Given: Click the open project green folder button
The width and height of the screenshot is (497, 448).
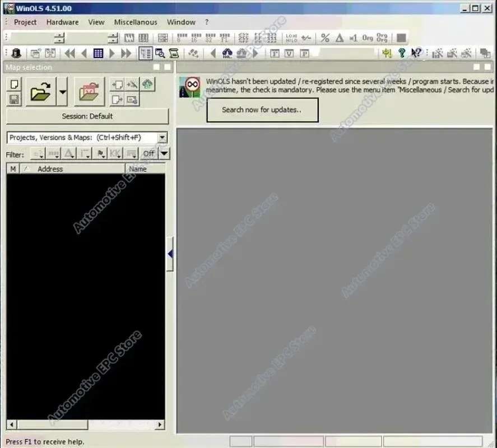Looking at the screenshot, I should (x=41, y=92).
